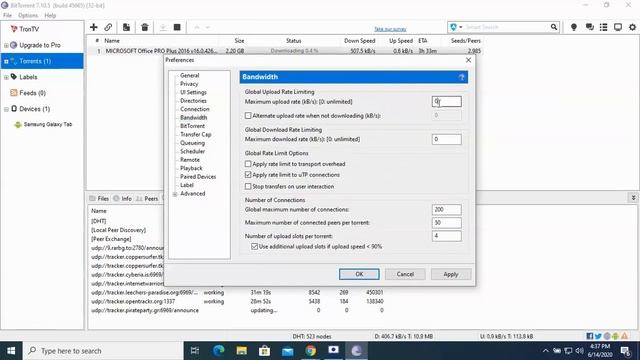Open File Explorer from the taskbar
Image resolution: width=640 pixels, height=360 pixels.
tap(242, 351)
